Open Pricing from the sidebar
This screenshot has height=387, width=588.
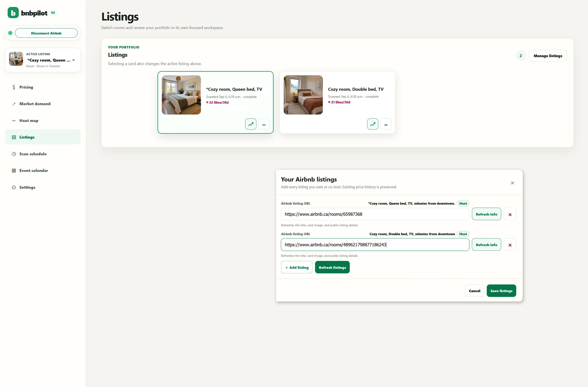pyautogui.click(x=43, y=87)
